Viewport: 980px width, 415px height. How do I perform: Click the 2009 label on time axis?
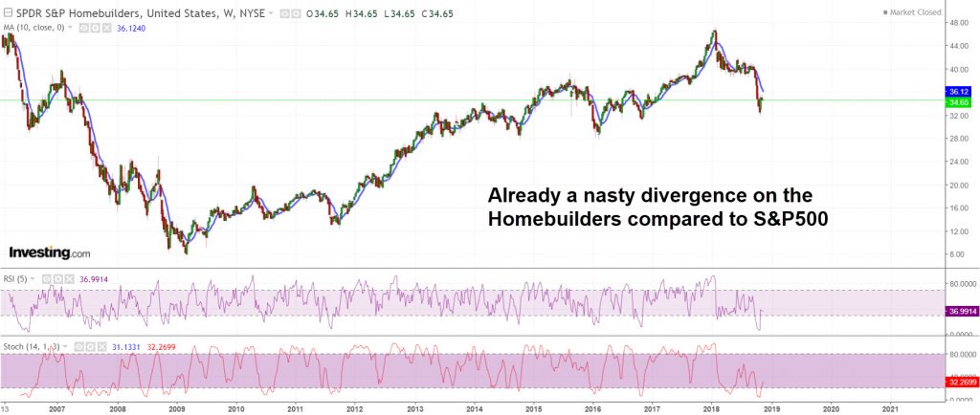[x=177, y=408]
